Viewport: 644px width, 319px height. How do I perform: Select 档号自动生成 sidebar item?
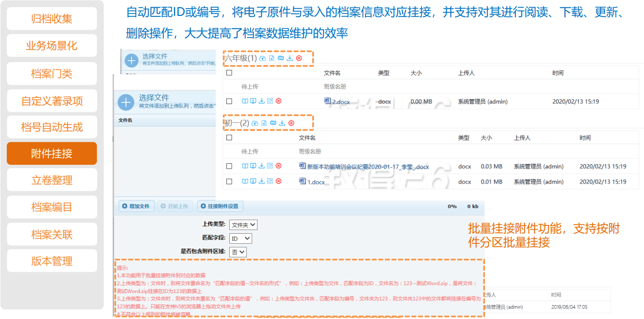click(52, 127)
